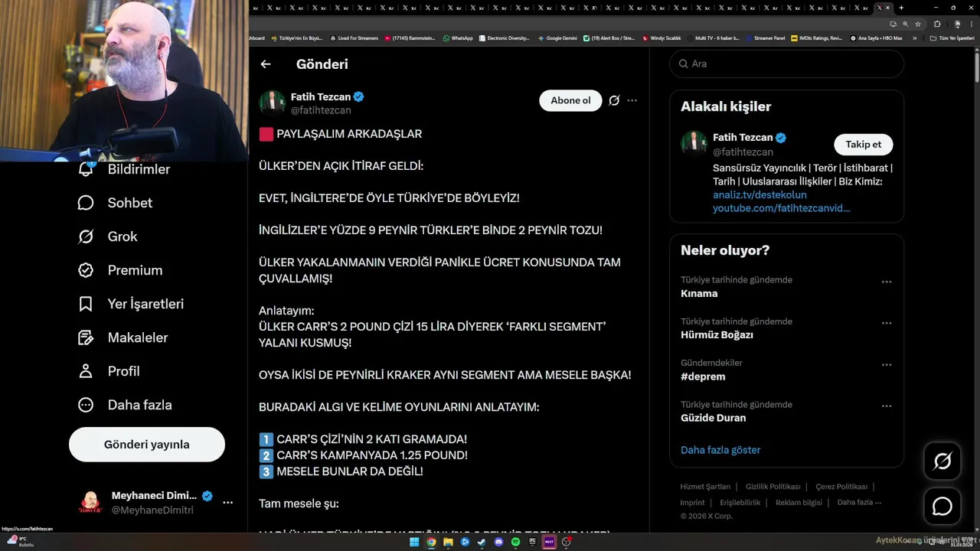Open Gizlilik Politikası footer link
Viewport: 980px width, 551px height.
click(x=773, y=487)
